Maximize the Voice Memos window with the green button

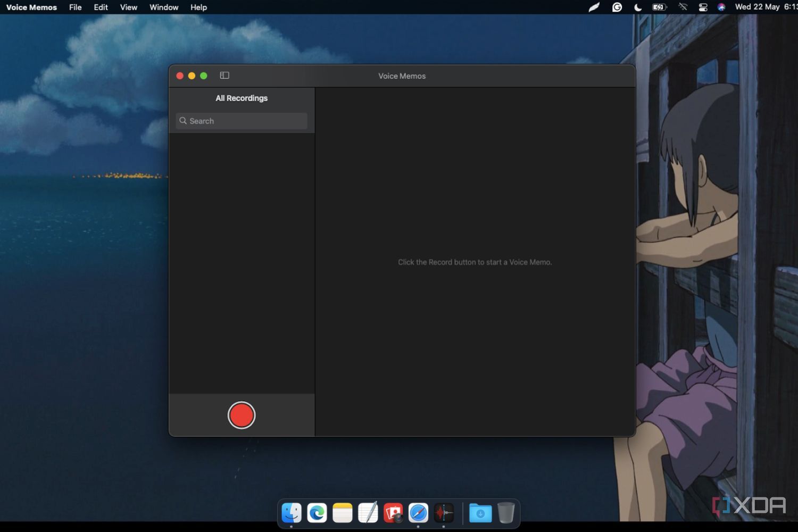203,76
